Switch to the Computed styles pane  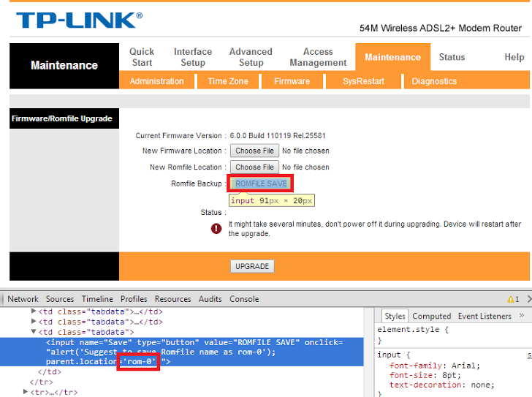point(431,316)
